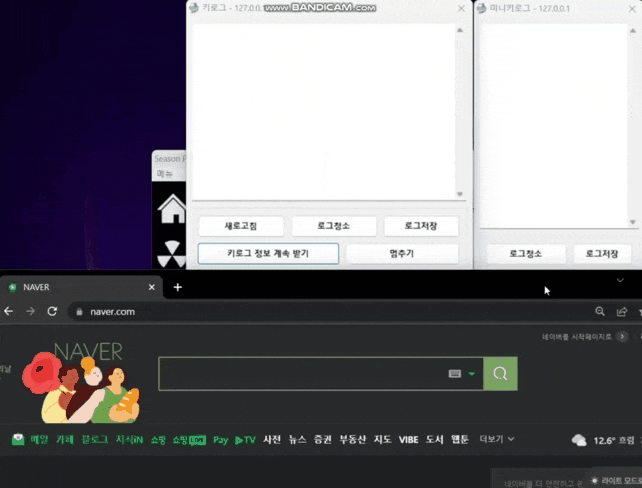Open the 웹툰 link

tap(460, 440)
